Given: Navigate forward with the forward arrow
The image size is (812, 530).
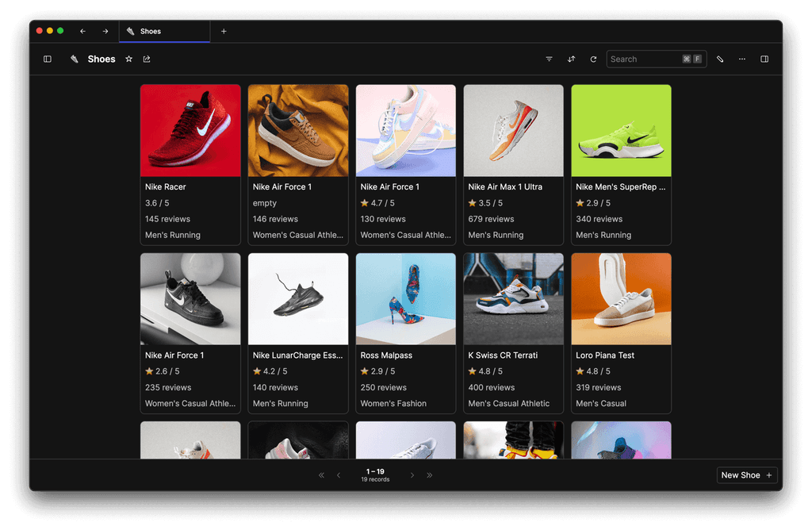Looking at the screenshot, I should [x=105, y=31].
